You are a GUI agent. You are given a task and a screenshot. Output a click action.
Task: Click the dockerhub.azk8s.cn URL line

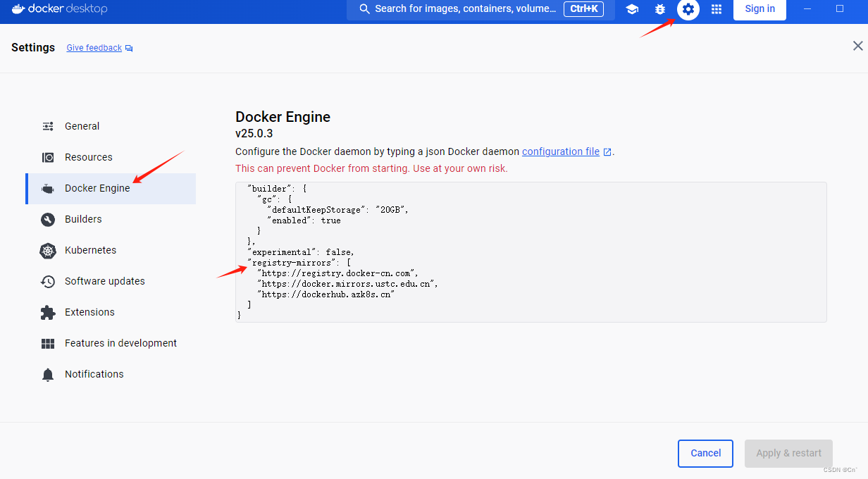point(325,294)
